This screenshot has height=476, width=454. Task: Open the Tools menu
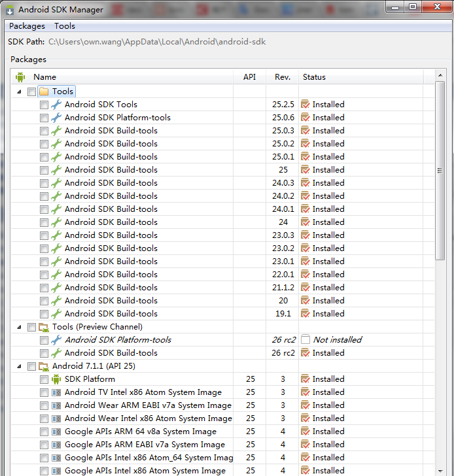65,26
